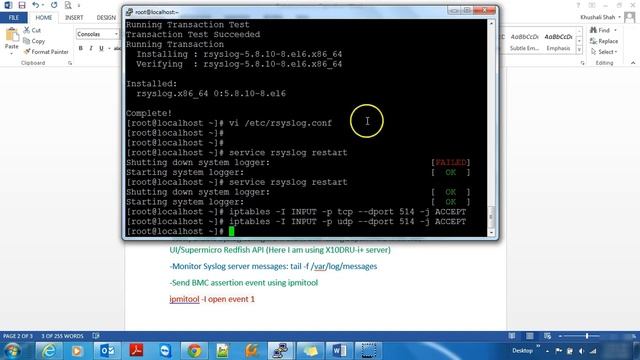Cut the selection with Cut button

(x=32, y=30)
